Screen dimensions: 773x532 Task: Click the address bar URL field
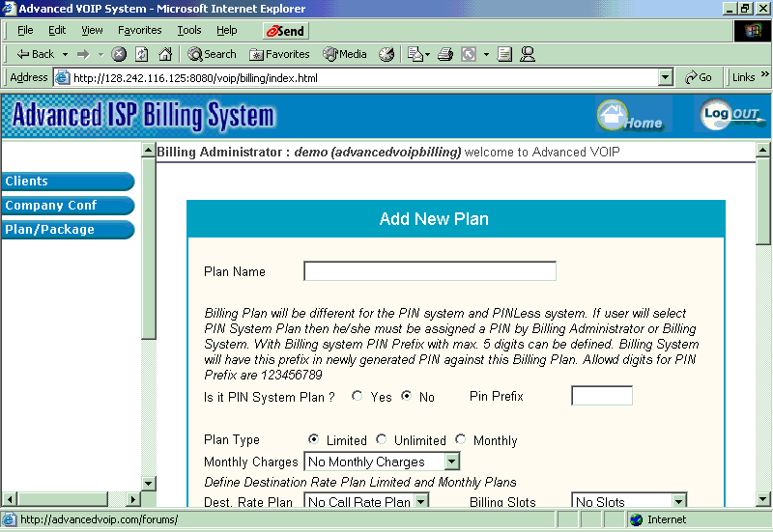point(364,78)
